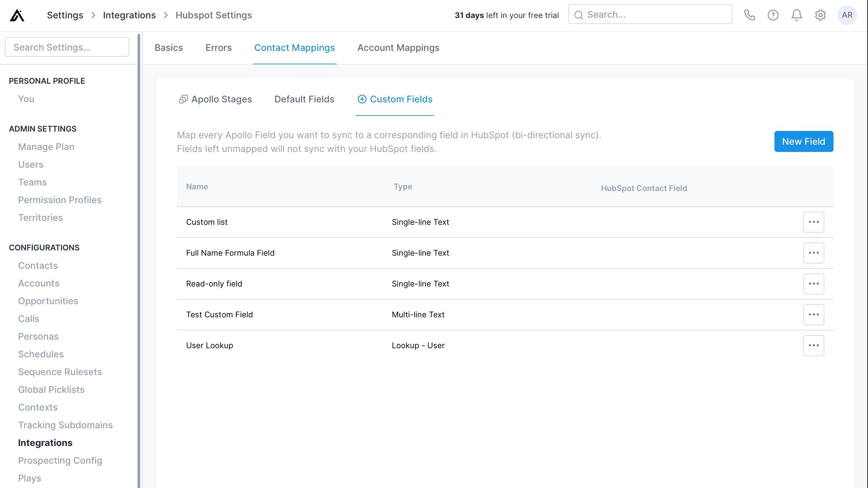The image size is (868, 488).
Task: Open actions menu for Test Custom Field row
Action: click(814, 314)
